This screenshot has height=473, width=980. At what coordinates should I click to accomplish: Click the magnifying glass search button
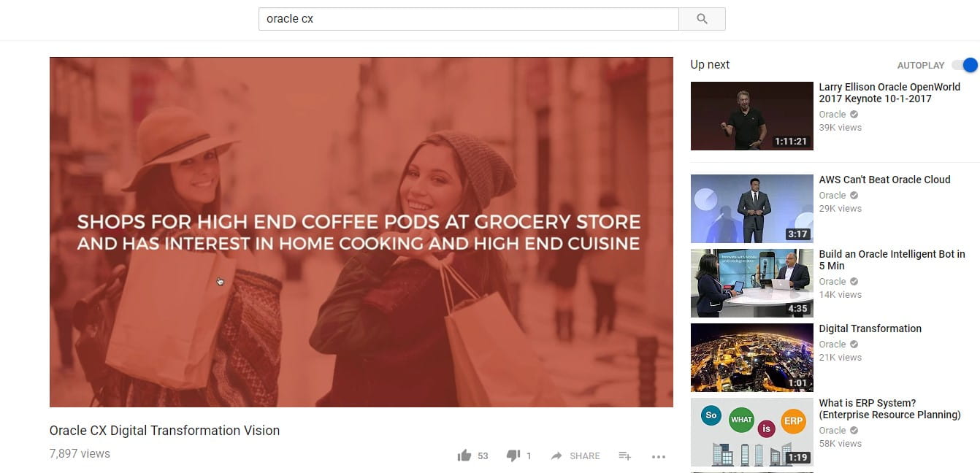pyautogui.click(x=702, y=19)
